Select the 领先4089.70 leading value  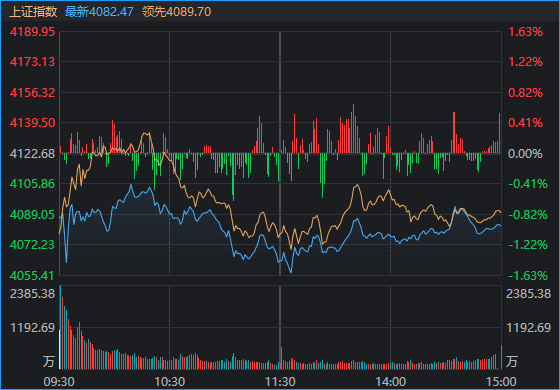coord(176,12)
